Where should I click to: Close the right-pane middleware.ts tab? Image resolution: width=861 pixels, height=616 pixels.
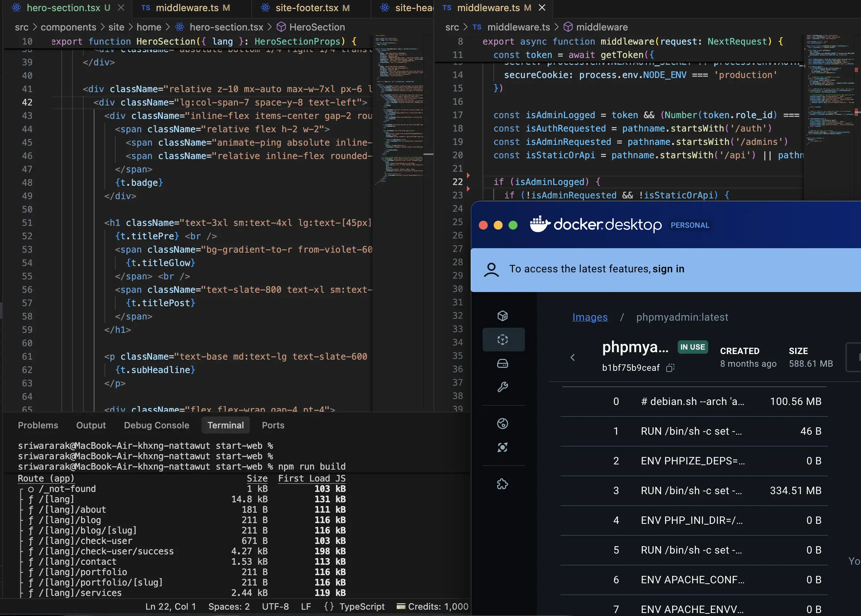click(x=542, y=7)
